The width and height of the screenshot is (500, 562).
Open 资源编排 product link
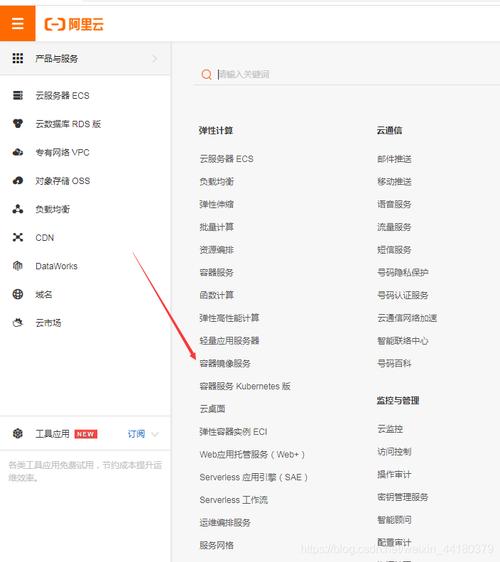point(216,249)
